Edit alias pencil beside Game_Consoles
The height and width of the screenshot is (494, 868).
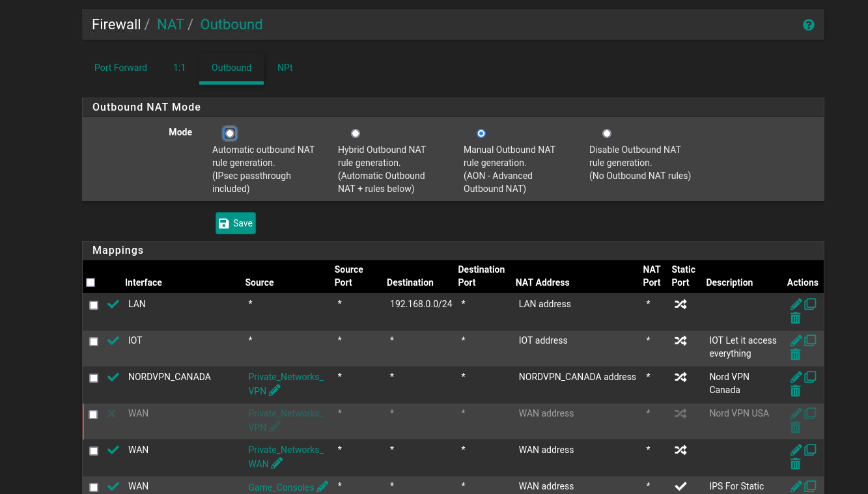pyautogui.click(x=322, y=486)
